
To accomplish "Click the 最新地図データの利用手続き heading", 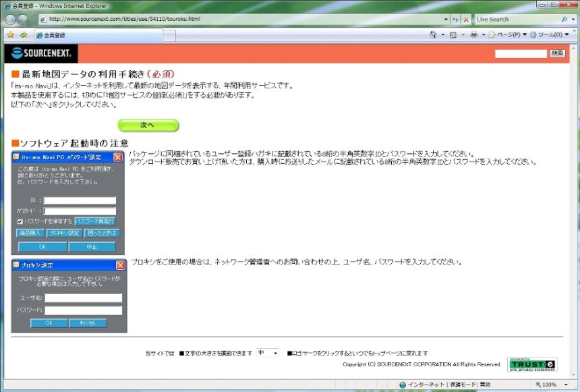I will point(93,74).
